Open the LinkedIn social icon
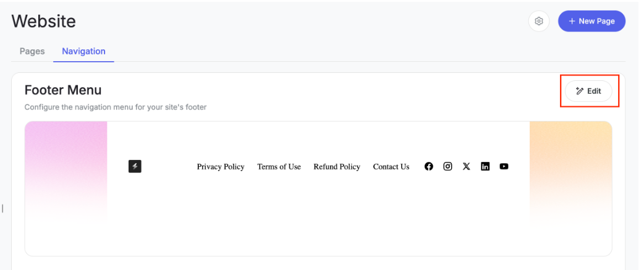The width and height of the screenshot is (644, 270). [485, 166]
